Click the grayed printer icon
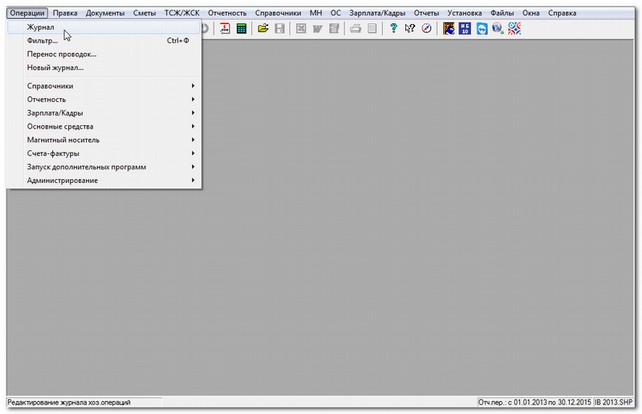Image resolution: width=642 pixels, height=414 pixels. (x=355, y=29)
